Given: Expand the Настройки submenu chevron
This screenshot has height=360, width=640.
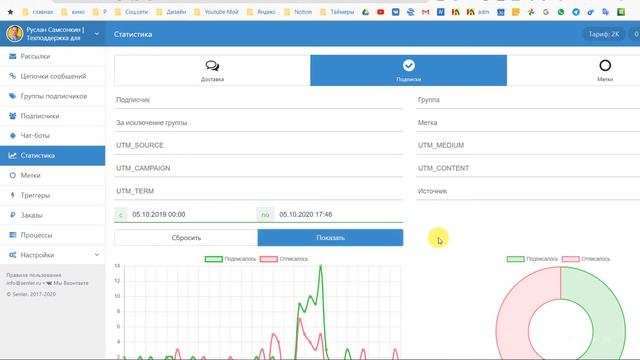Looking at the screenshot, I should click(x=97, y=255).
